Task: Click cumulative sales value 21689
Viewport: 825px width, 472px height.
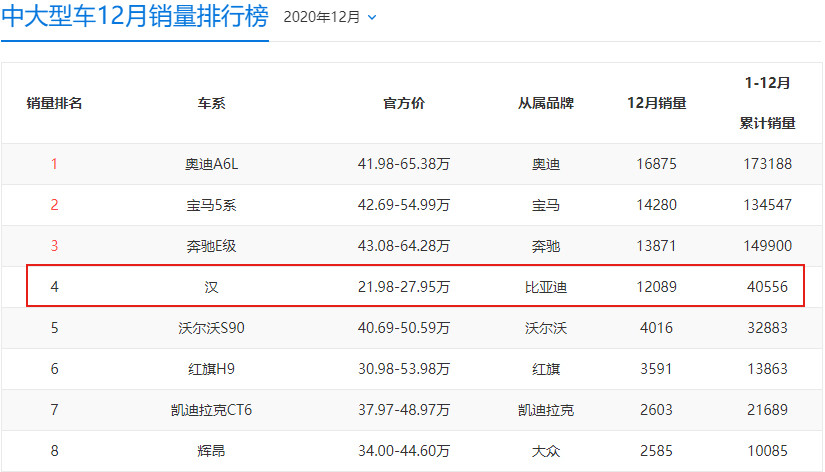Action: pos(767,410)
